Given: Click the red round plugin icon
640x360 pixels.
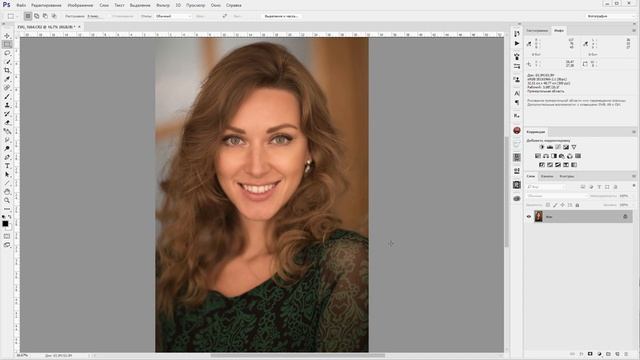Looking at the screenshot, I should (517, 130).
